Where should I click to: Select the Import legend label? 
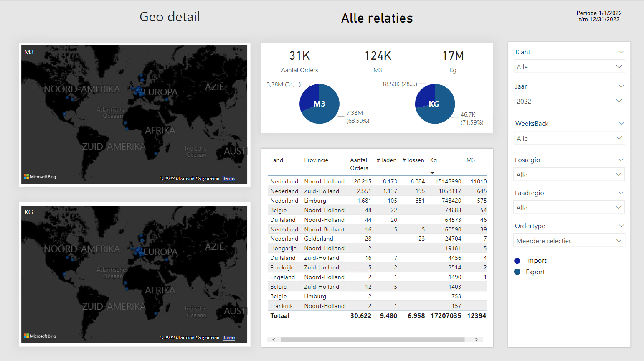tap(536, 261)
